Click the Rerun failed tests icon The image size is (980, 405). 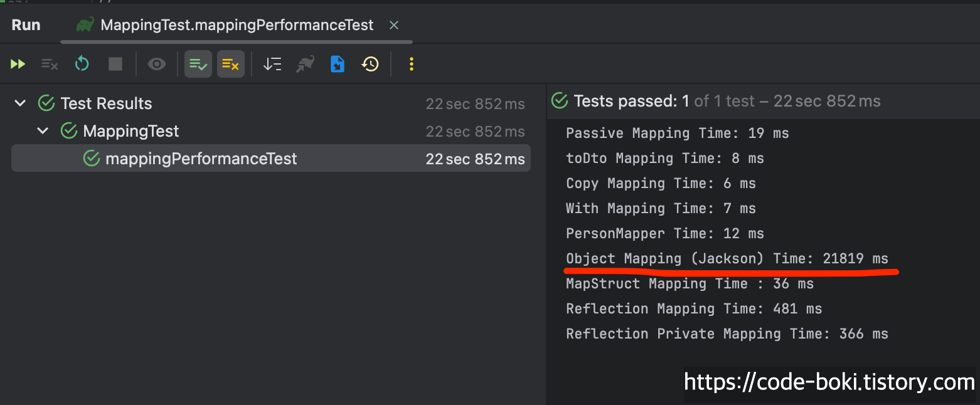[50, 64]
